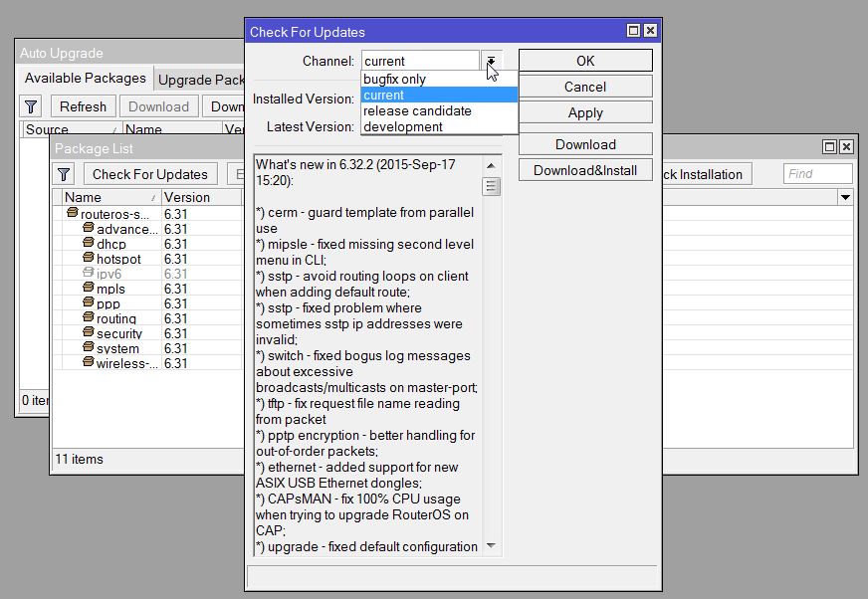Toggle the Channel dropdown arrow
The image size is (868, 599).
tap(492, 61)
